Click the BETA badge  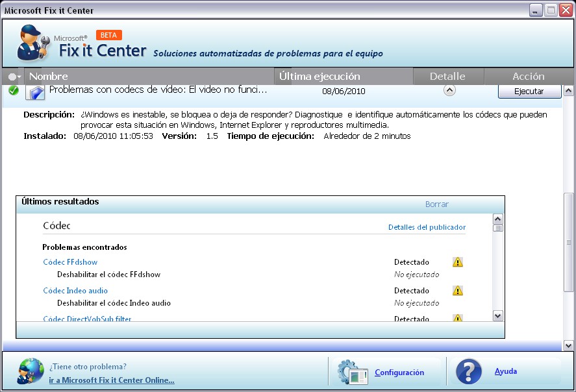coord(108,35)
